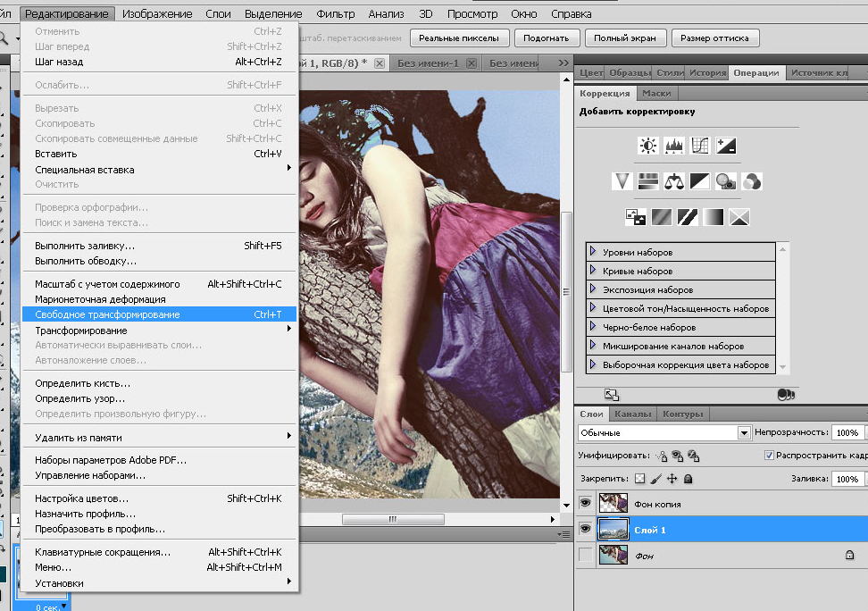
Task: Add a Hue/Saturation adjustment icon
Action: click(x=648, y=181)
